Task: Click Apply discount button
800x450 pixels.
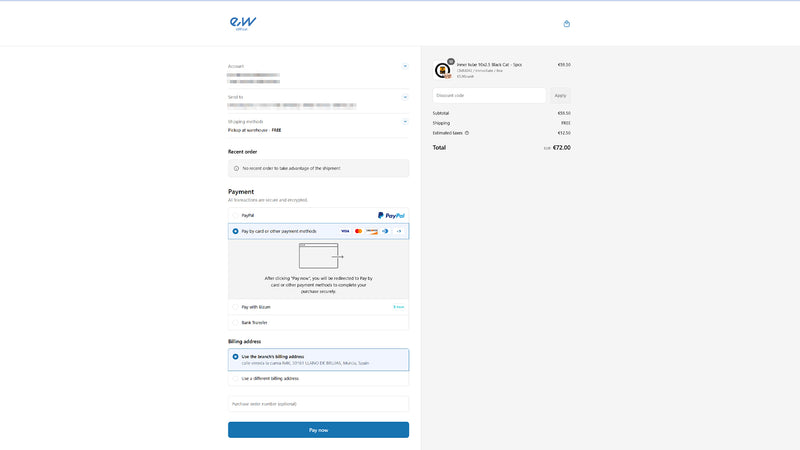Action: point(560,96)
